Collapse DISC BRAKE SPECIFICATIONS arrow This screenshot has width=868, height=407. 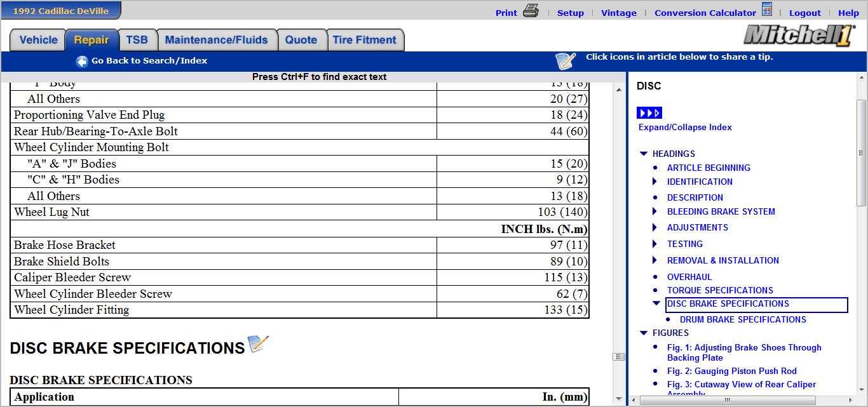click(656, 304)
